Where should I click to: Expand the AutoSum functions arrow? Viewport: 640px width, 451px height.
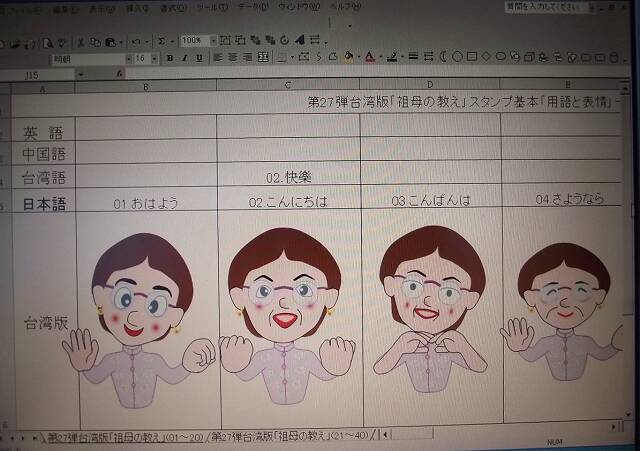point(172,41)
